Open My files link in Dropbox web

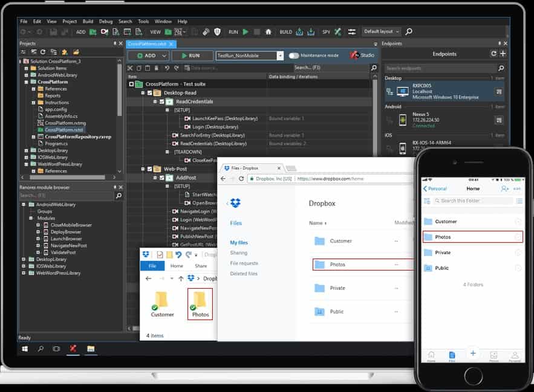pyautogui.click(x=239, y=243)
